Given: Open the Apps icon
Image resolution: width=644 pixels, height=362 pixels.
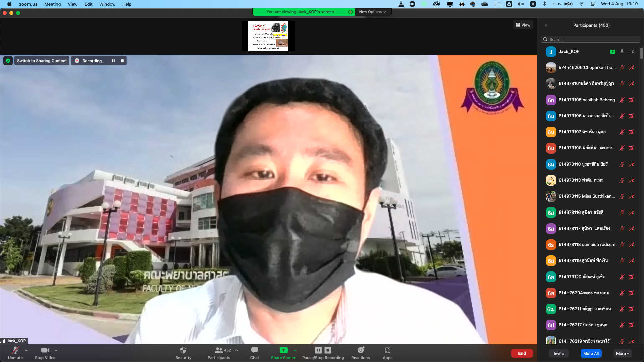Looking at the screenshot, I should 387,350.
